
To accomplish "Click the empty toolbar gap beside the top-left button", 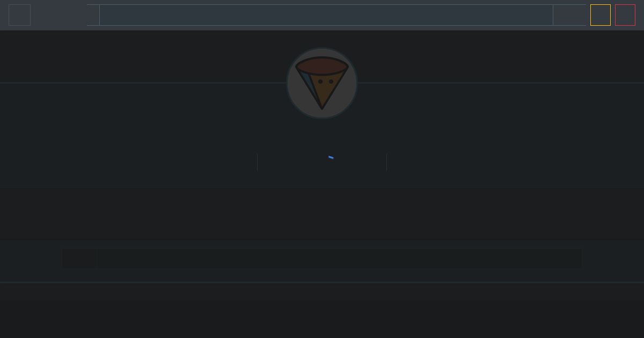I will (58, 15).
